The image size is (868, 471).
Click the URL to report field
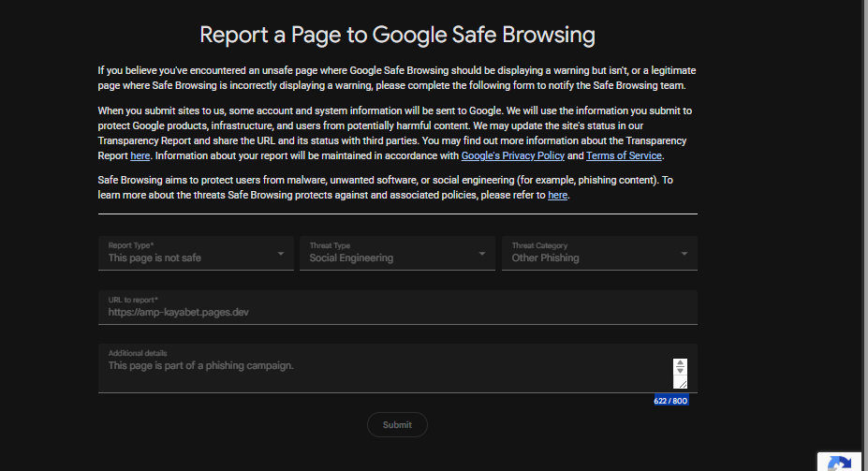(x=397, y=307)
